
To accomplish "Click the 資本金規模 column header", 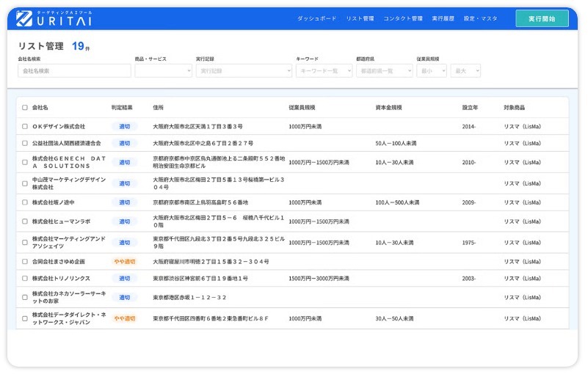I will click(388, 108).
